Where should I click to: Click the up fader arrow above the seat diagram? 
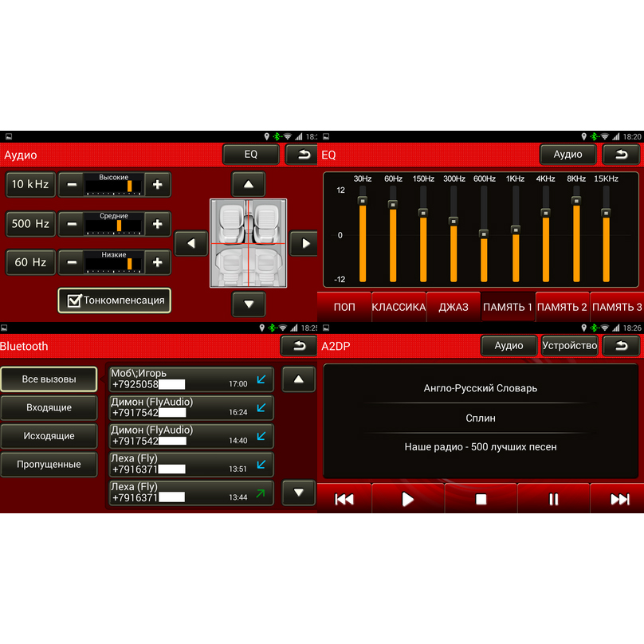click(248, 184)
